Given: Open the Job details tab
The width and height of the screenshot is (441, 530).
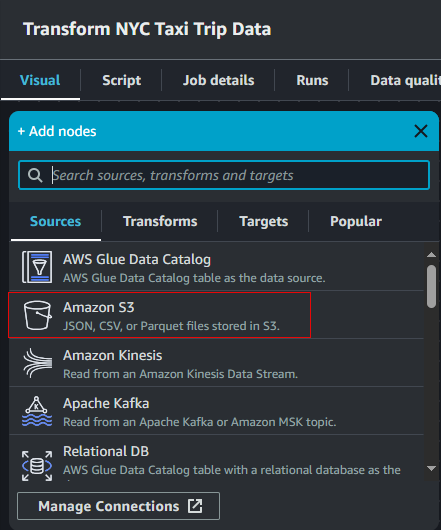Looking at the screenshot, I should [x=218, y=80].
